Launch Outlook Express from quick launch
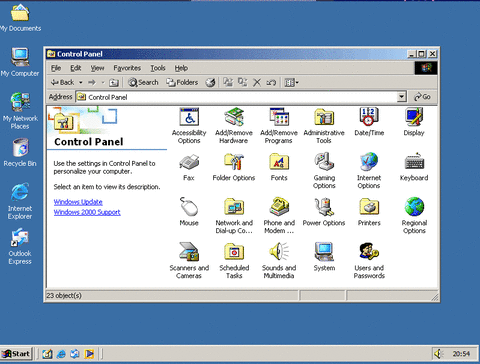 click(75, 354)
